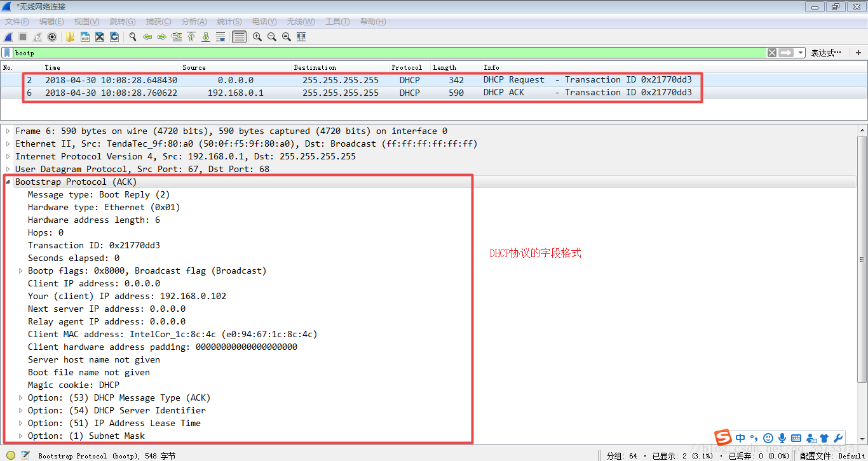Screen dimensions: 868x461
Task: Expand Internet Protocol Version 4 row
Action: coord(8,156)
